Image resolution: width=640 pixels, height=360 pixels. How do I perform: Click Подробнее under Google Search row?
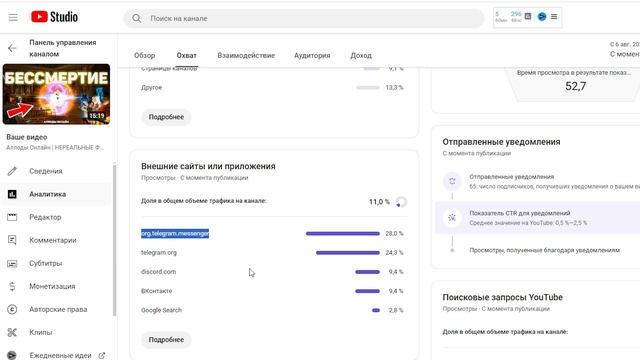tap(166, 340)
